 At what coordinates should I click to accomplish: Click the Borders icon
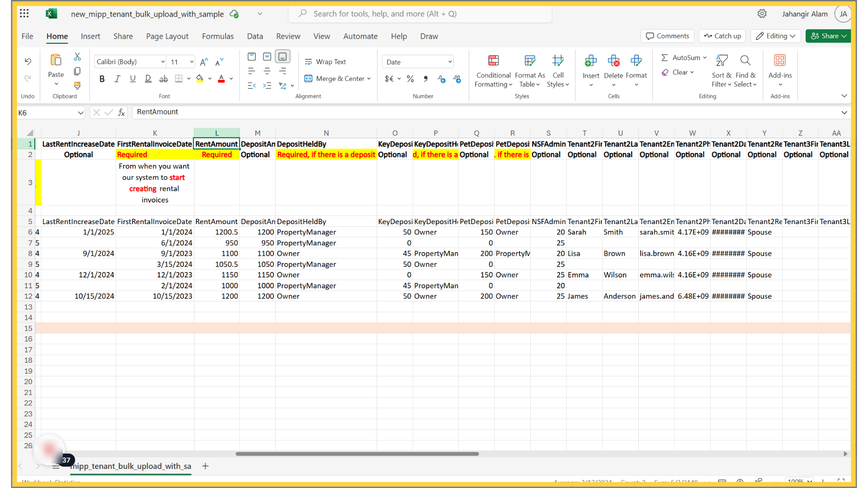[x=179, y=79]
